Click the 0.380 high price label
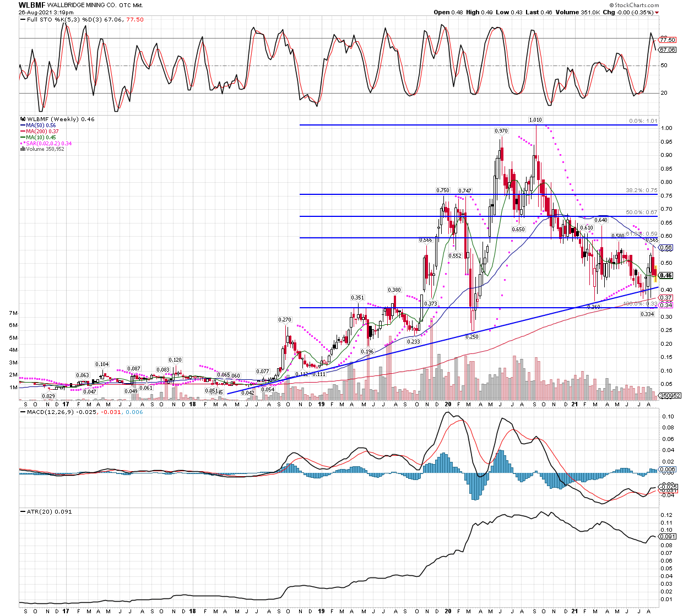Screen dimensions: 683x616 point(394,290)
